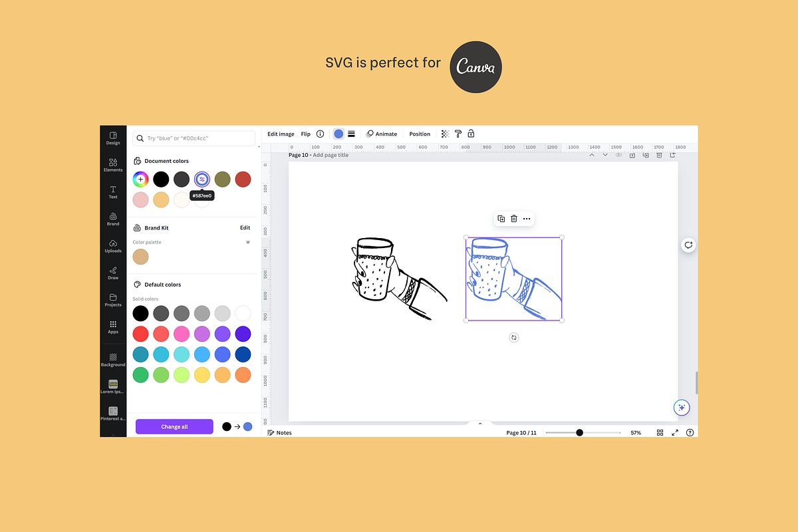The width and height of the screenshot is (798, 532).
Task: Click the zoom slider handle
Action: (579, 432)
